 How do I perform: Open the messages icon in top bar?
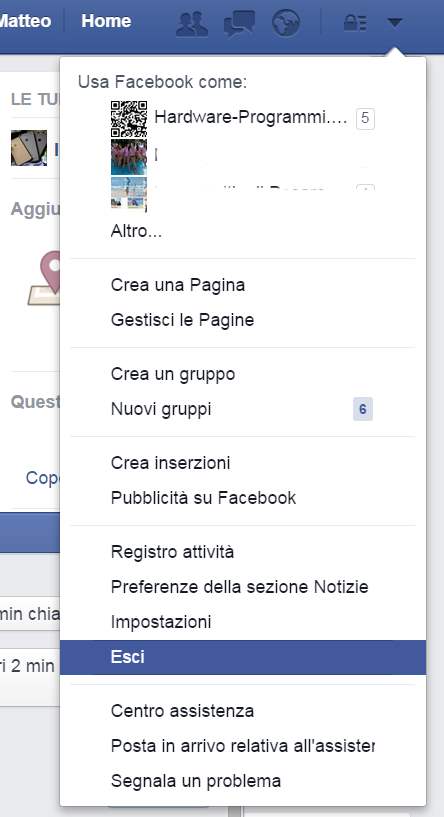(239, 23)
